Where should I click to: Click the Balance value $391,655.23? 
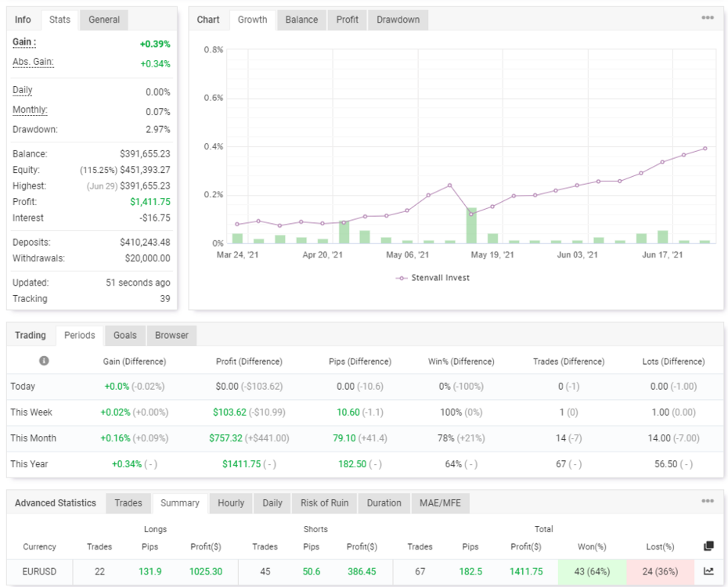(145, 153)
